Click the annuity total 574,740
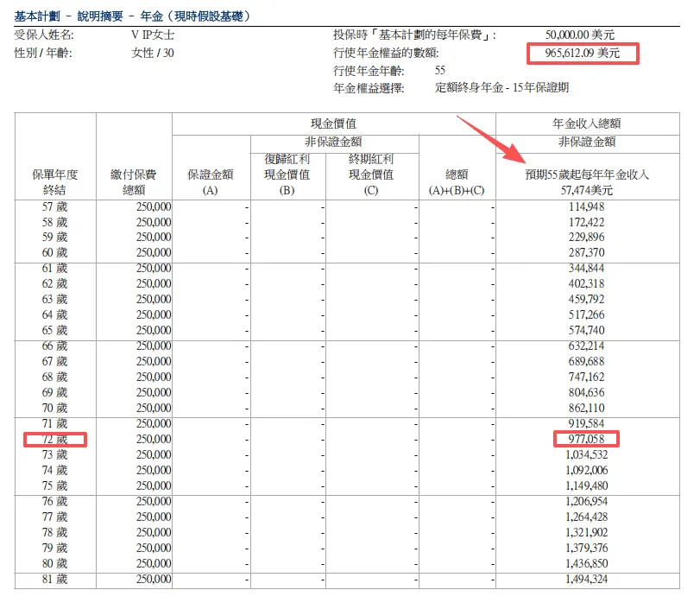Image resolution: width=700 pixels, height=609 pixels. point(587,331)
